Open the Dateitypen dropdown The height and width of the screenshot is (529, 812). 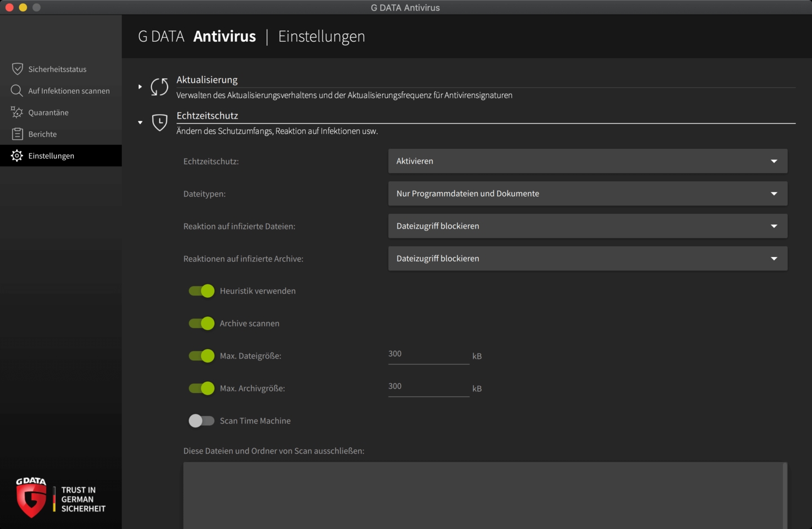click(588, 193)
